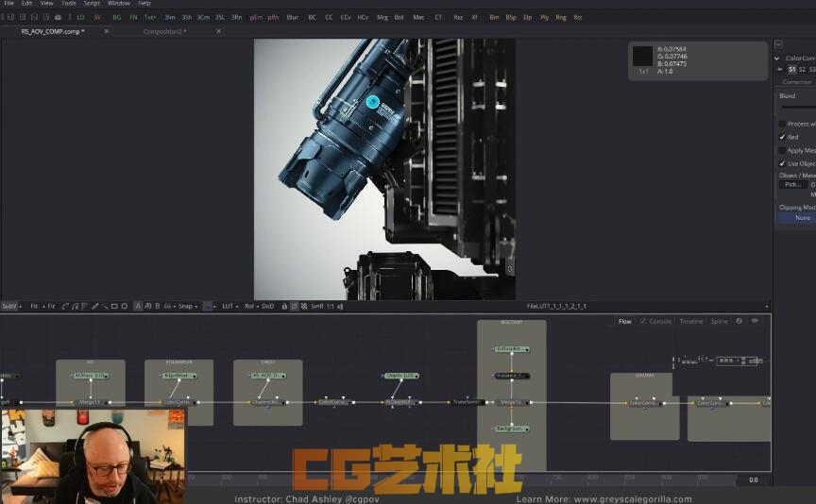The image size is (816, 504).
Task: Add a pRender (pRn) tool
Action: pos(273,17)
